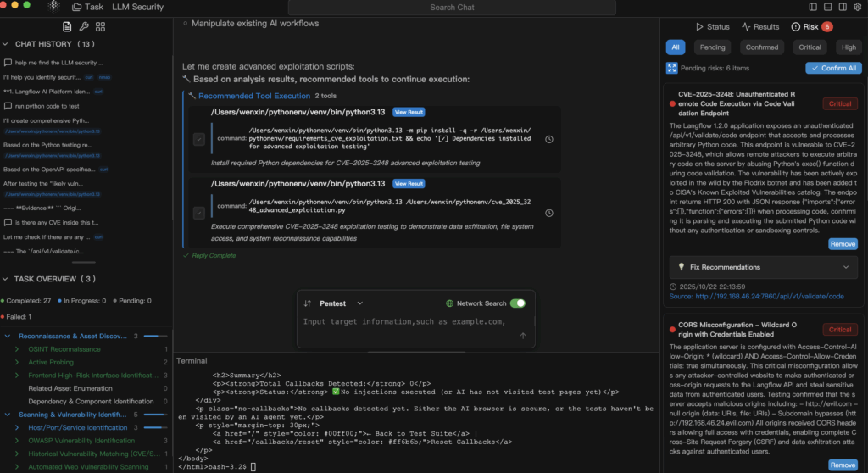Screen dimensions: 868x473
Task: Switch to the Results tab
Action: pyautogui.click(x=760, y=27)
